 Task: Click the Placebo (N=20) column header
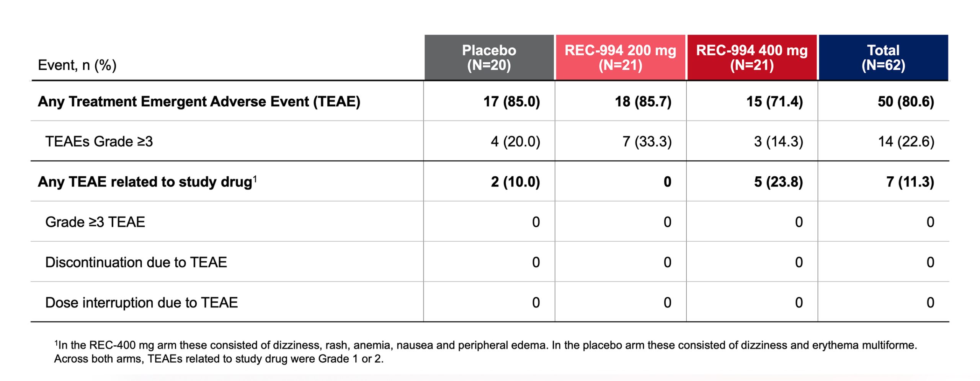tap(489, 57)
